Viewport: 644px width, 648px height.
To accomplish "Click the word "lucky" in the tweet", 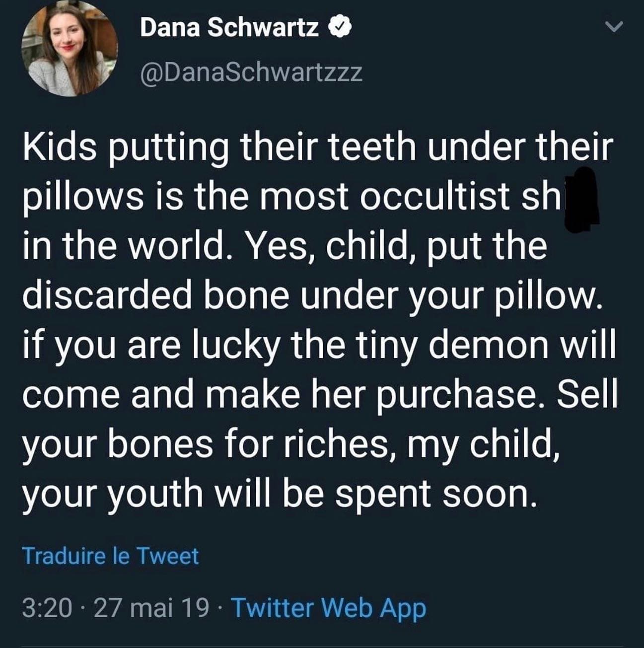I will point(244,345).
